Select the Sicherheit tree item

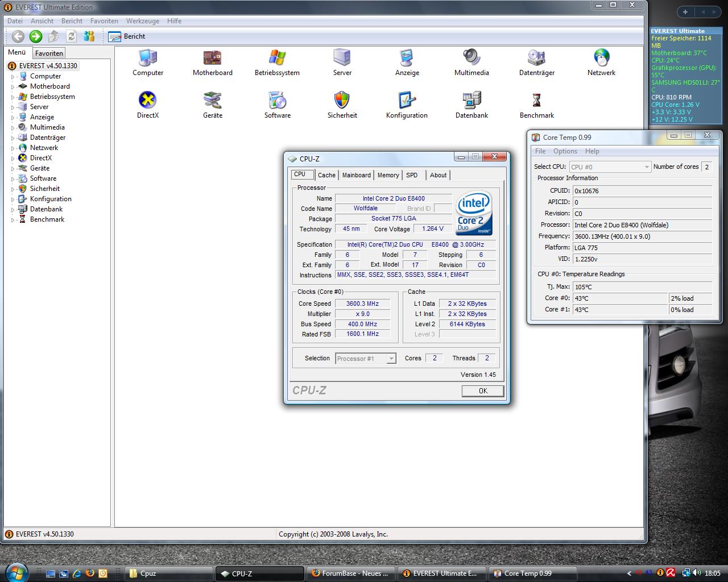point(44,189)
